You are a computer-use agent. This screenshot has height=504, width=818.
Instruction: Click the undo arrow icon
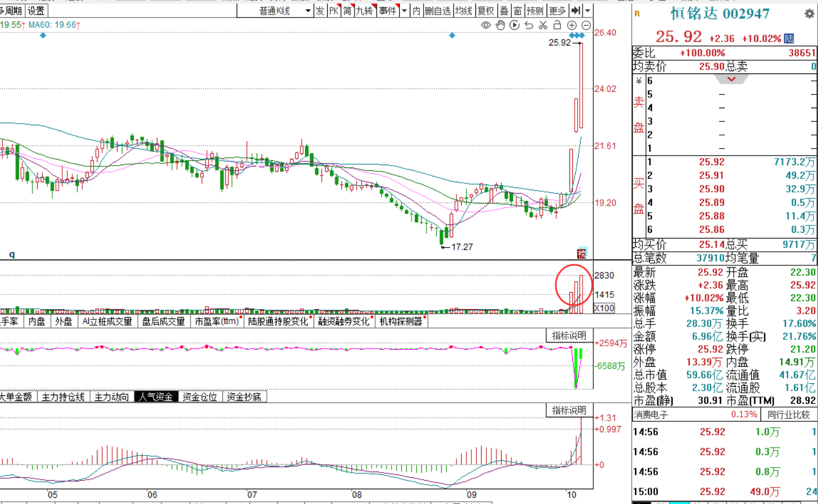[528, 25]
